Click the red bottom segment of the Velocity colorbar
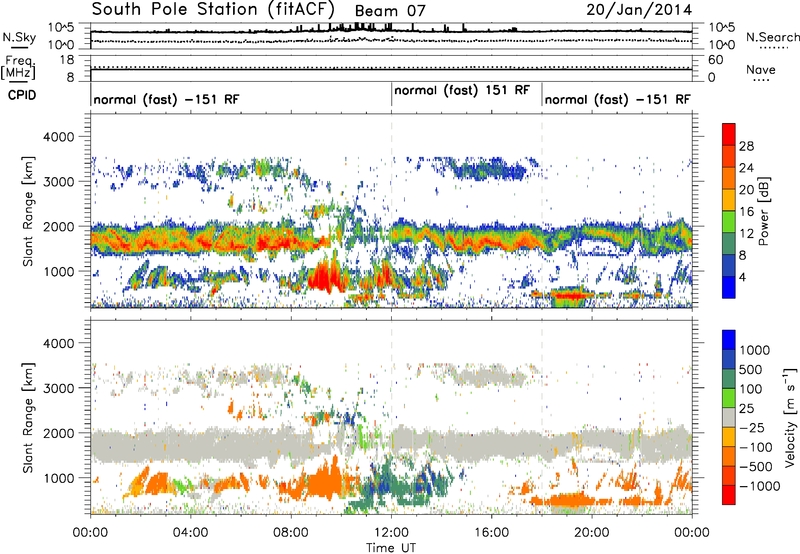800x554 pixels. pos(729,495)
